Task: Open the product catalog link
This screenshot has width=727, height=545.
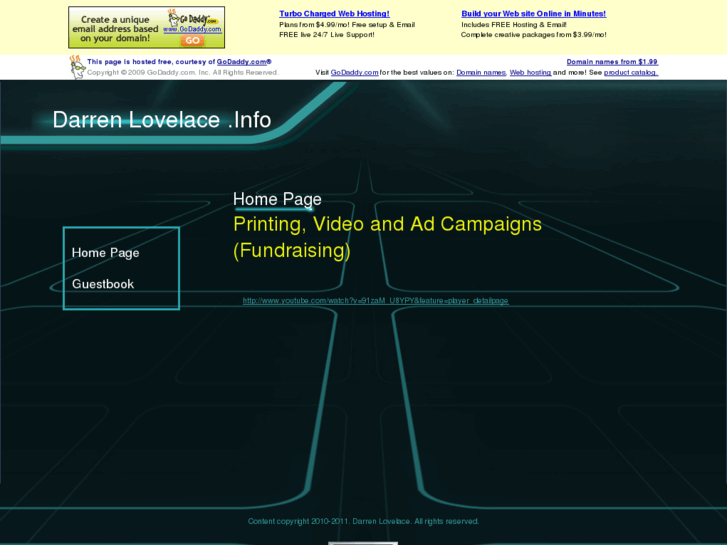Action: pyautogui.click(x=631, y=72)
